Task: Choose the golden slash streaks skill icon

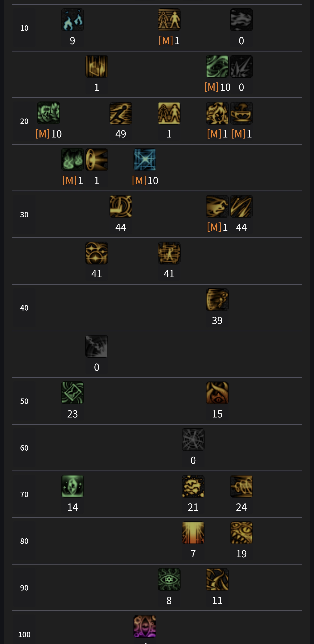Action: pyautogui.click(x=241, y=206)
